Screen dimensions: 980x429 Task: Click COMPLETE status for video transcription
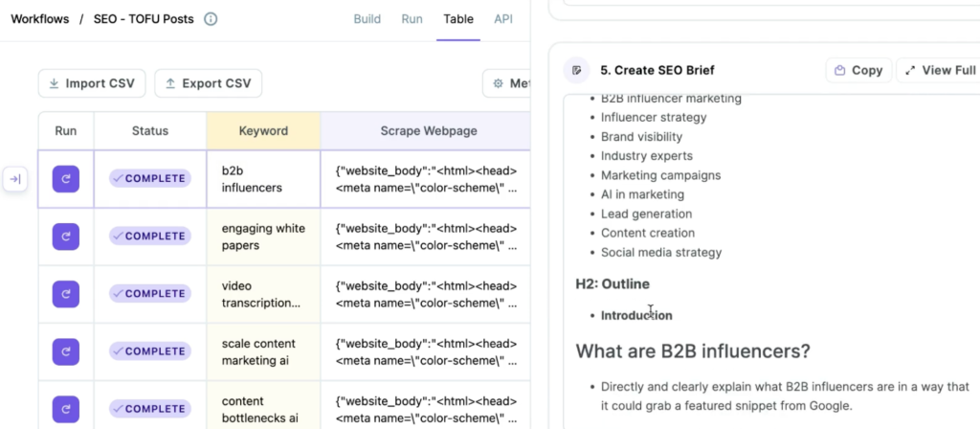150,294
